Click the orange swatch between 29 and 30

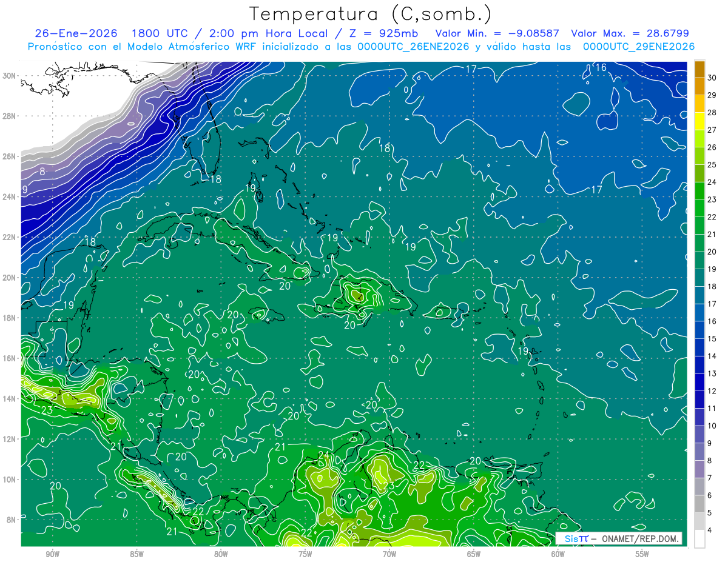click(699, 87)
